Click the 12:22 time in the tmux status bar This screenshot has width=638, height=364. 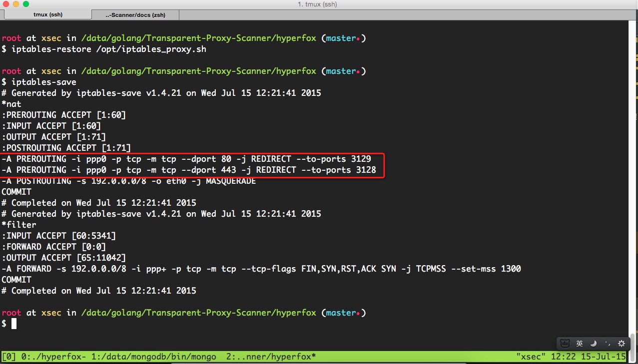[564, 357]
